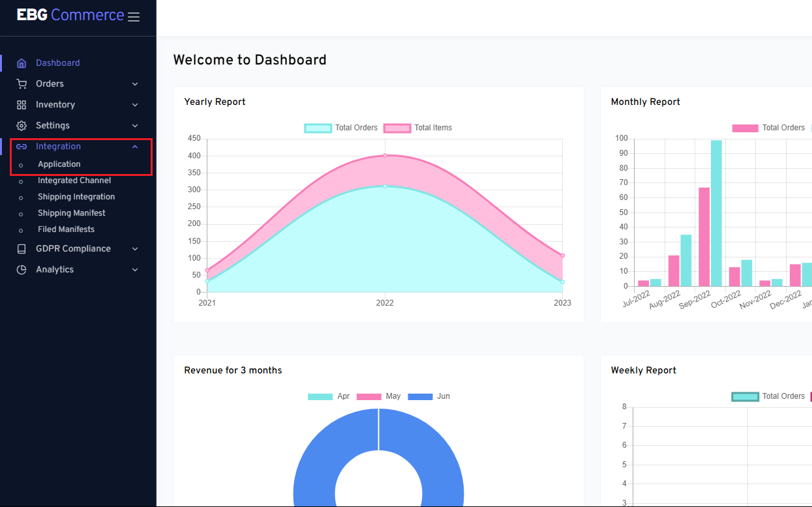The height and width of the screenshot is (507, 812).
Task: Open the Application submenu item
Action: coord(59,164)
